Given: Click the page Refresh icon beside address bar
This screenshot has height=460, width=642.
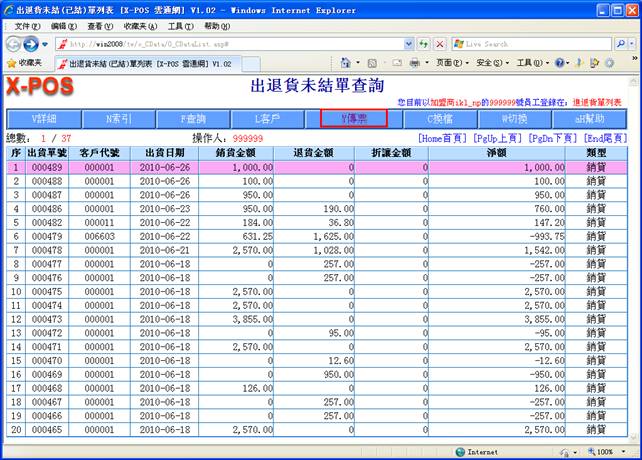Looking at the screenshot, I should tap(424, 44).
